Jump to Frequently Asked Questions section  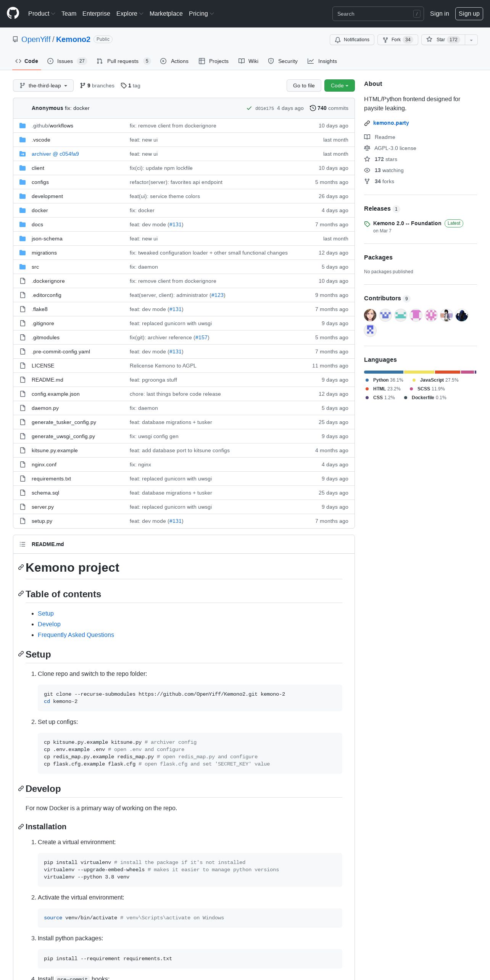[76, 635]
